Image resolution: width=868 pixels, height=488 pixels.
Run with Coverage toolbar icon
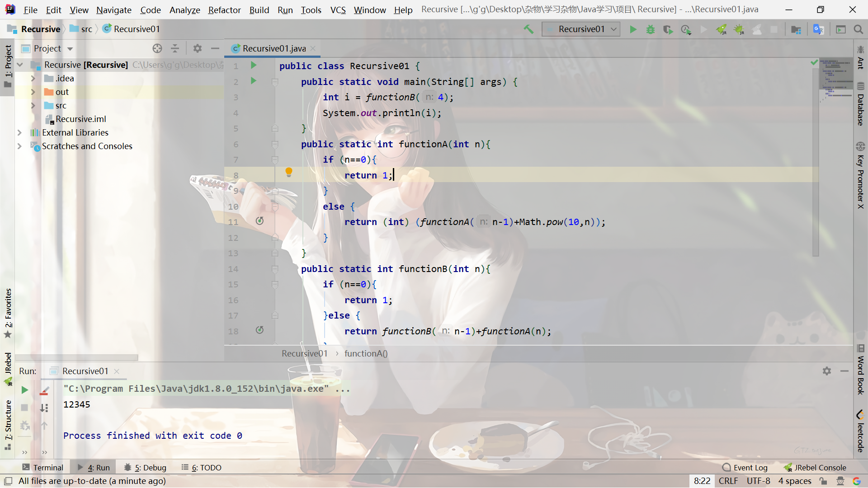pyautogui.click(x=668, y=29)
